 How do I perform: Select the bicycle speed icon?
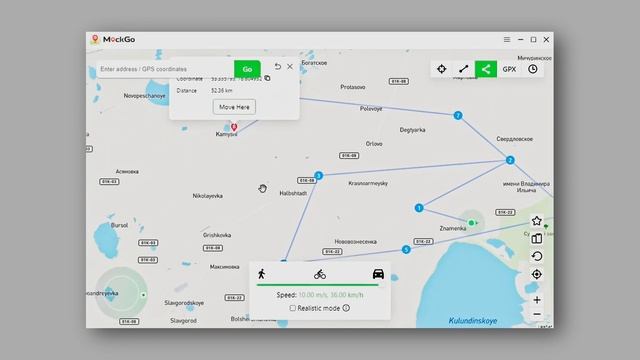coord(320,274)
